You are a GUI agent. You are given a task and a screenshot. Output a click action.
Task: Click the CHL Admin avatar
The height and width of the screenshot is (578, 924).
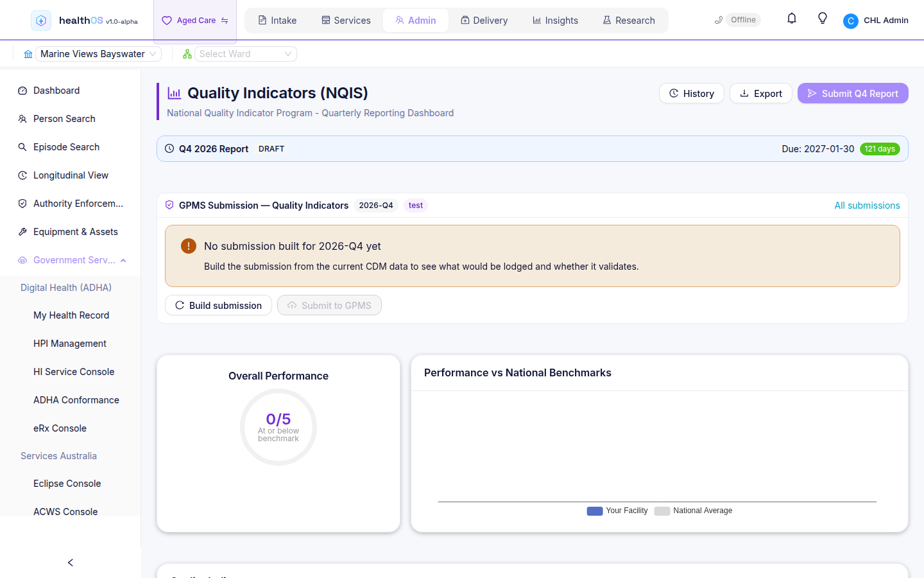tap(851, 21)
